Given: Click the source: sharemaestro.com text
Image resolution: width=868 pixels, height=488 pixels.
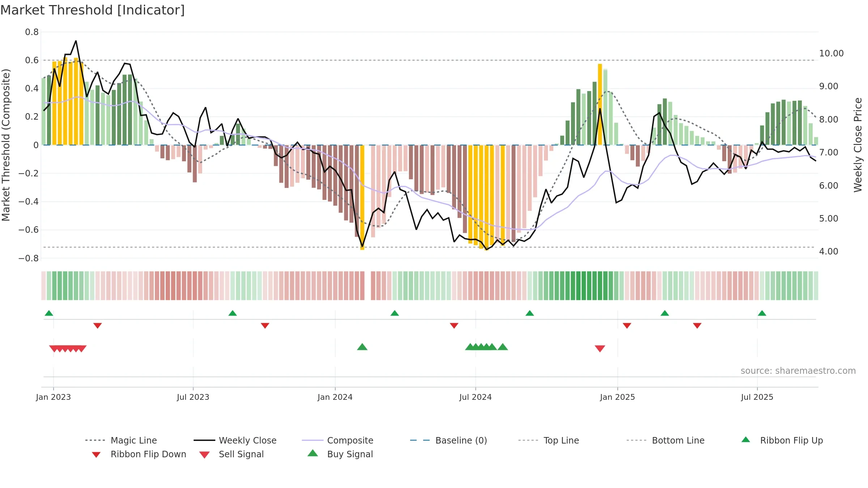Looking at the screenshot, I should pyautogui.click(x=798, y=371).
